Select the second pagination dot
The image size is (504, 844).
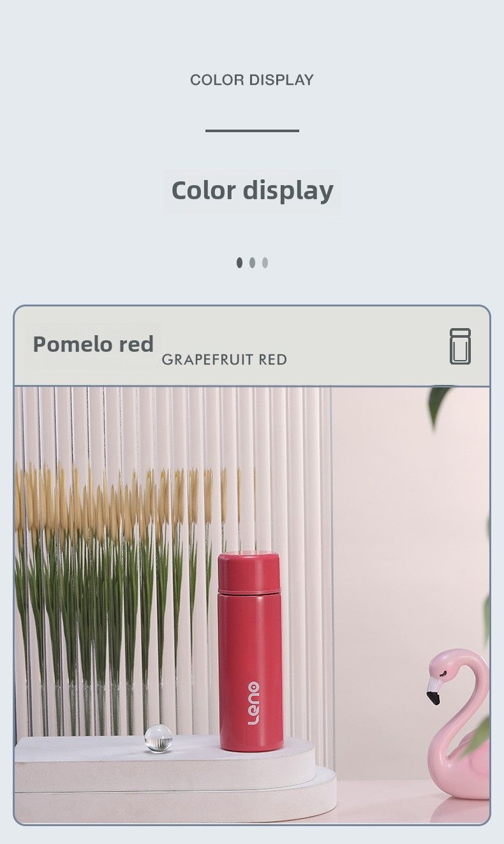(x=252, y=262)
